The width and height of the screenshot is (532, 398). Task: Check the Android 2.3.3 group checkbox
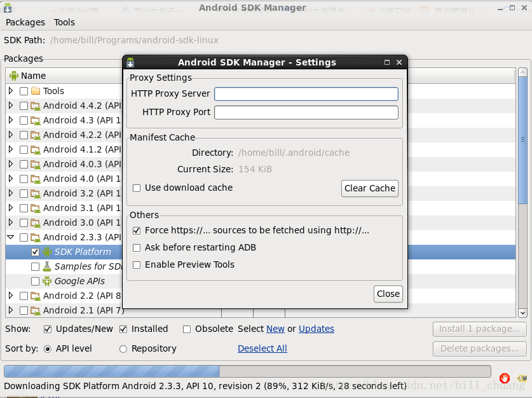pos(24,238)
